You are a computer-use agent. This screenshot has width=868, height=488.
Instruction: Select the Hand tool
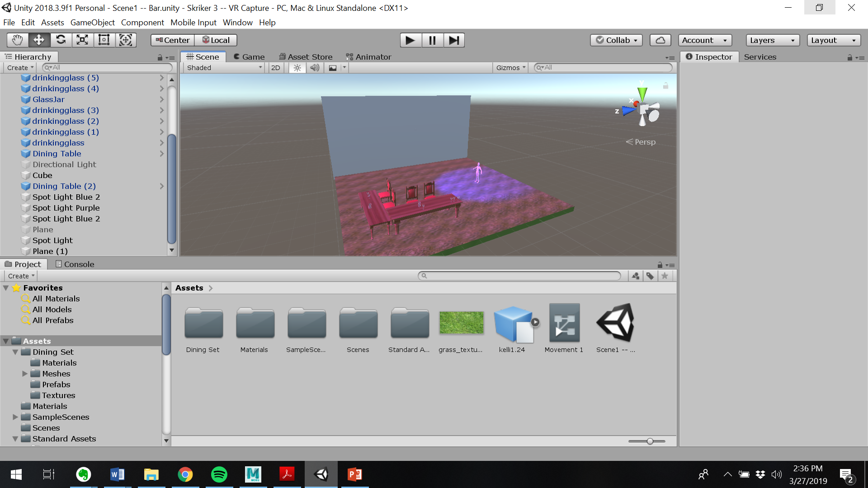pos(17,40)
